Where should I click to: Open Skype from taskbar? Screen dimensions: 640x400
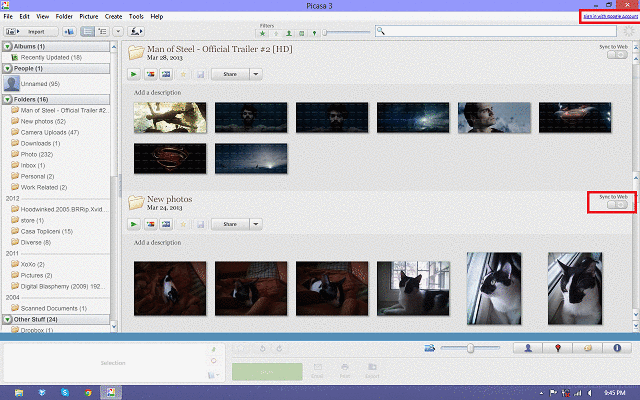pos(65,393)
